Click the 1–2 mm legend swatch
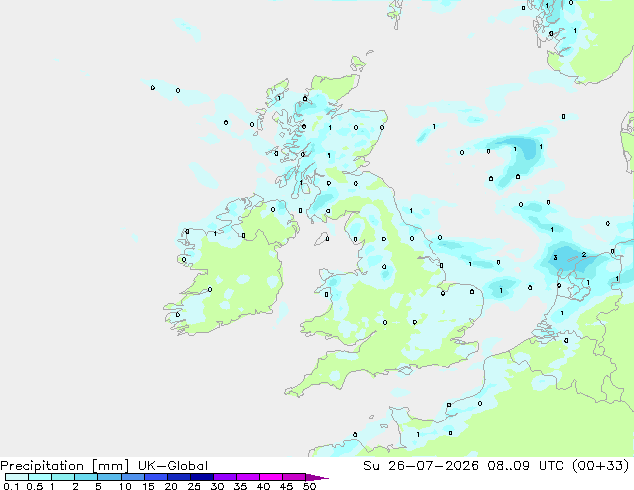This screenshot has height=490, width=634. coord(63,477)
